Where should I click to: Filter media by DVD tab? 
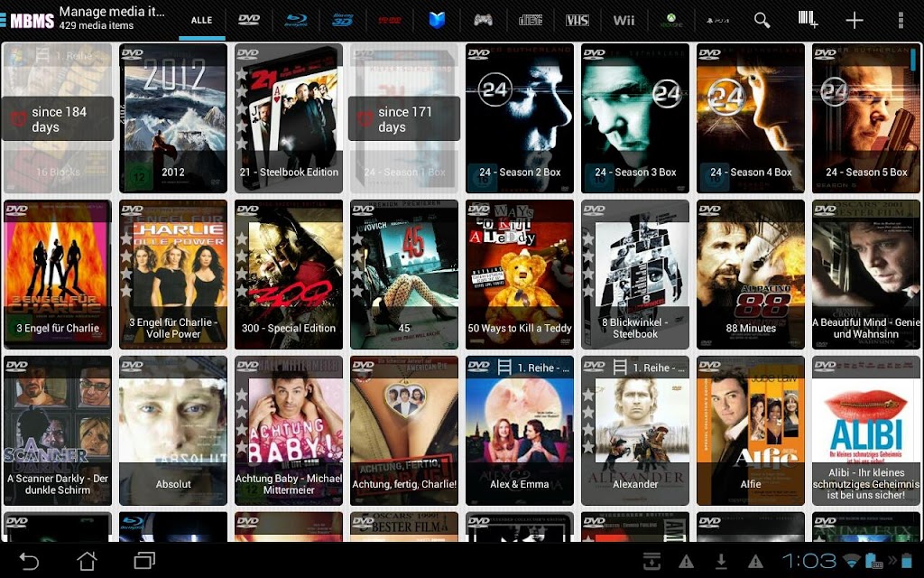click(249, 20)
